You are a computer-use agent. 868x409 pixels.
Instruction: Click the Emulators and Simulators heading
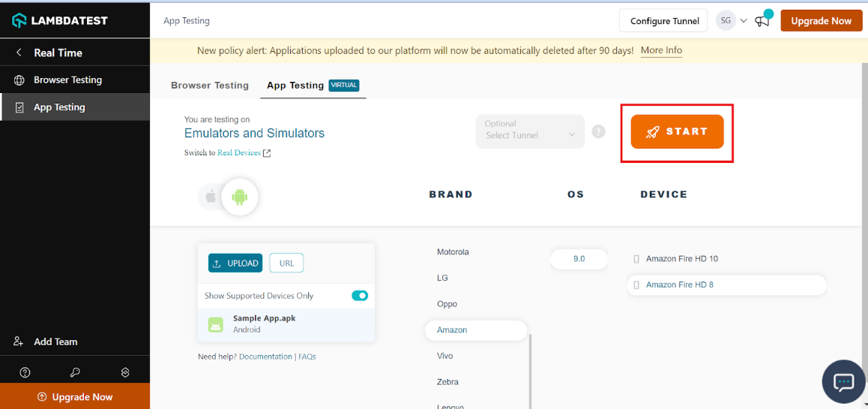pyautogui.click(x=254, y=133)
